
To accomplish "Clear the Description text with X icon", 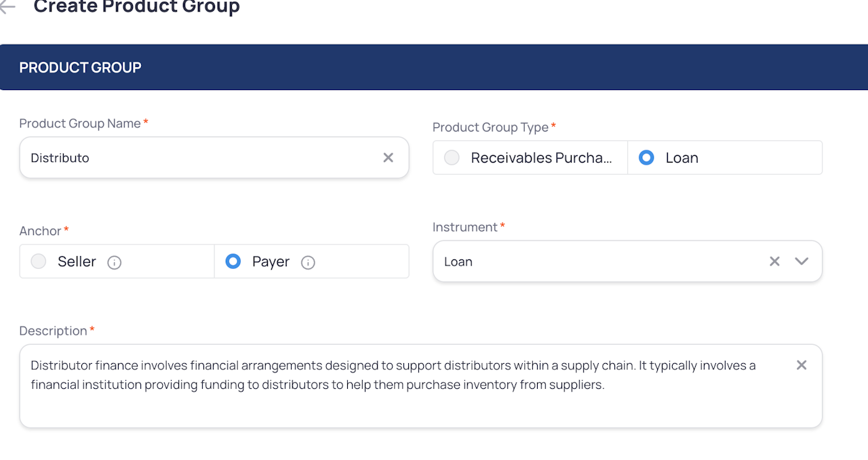I will 802,365.
